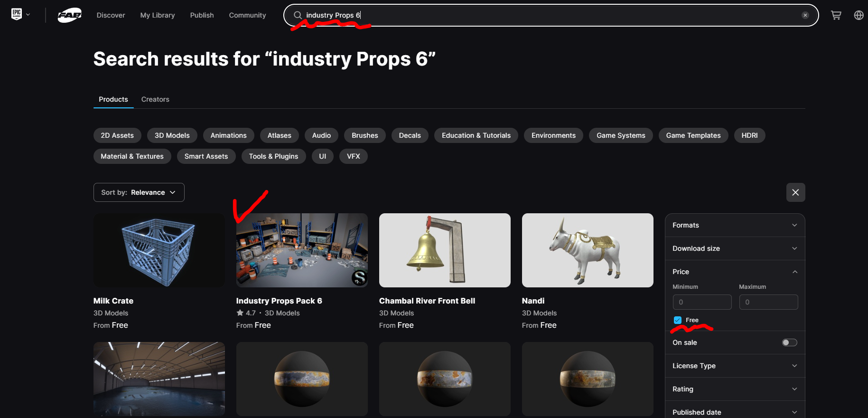Choose the Audio category chip
The height and width of the screenshot is (418, 868).
tap(321, 135)
